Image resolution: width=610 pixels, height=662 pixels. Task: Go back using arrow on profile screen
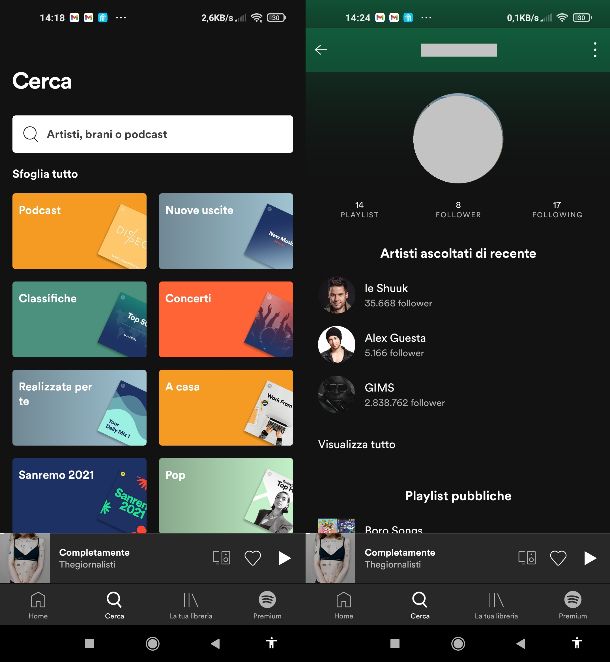click(321, 49)
